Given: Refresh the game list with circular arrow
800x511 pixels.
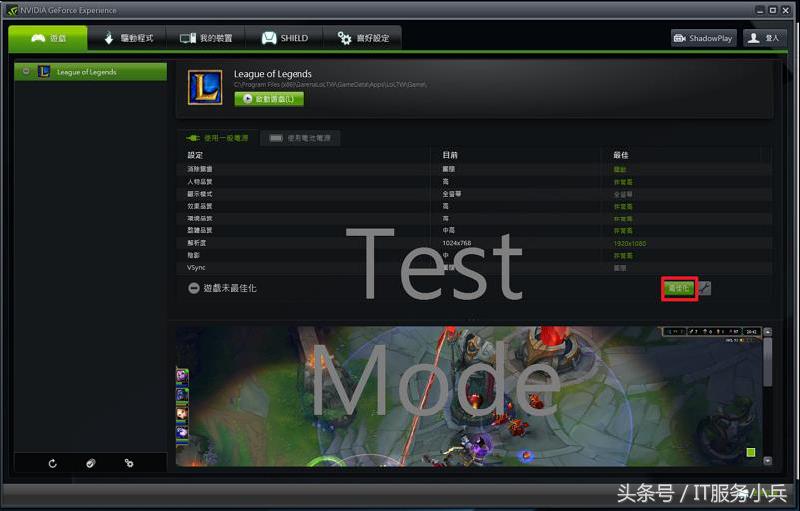Looking at the screenshot, I should pos(53,464).
